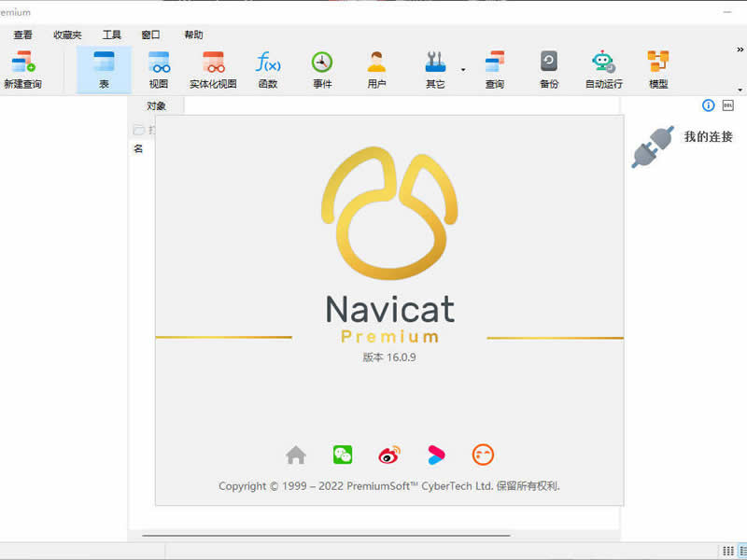Image resolution: width=747 pixels, height=560 pixels.
Task: Minimize the Navicat window
Action: coord(727,12)
